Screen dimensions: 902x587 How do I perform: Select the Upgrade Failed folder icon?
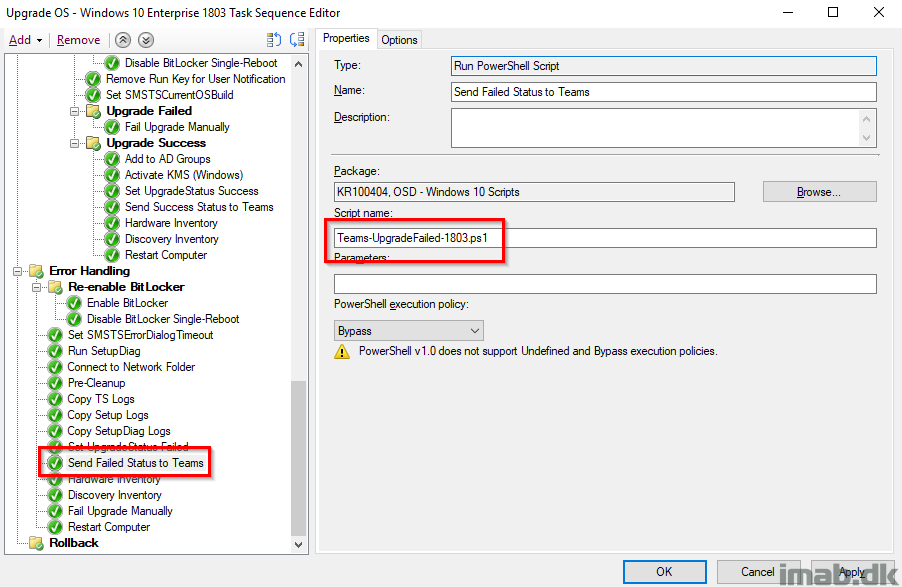pos(93,111)
